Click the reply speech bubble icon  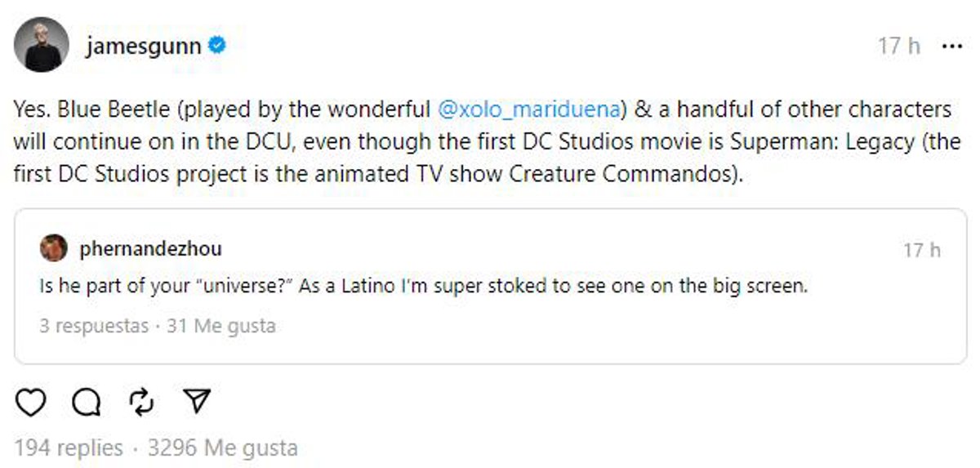click(86, 401)
